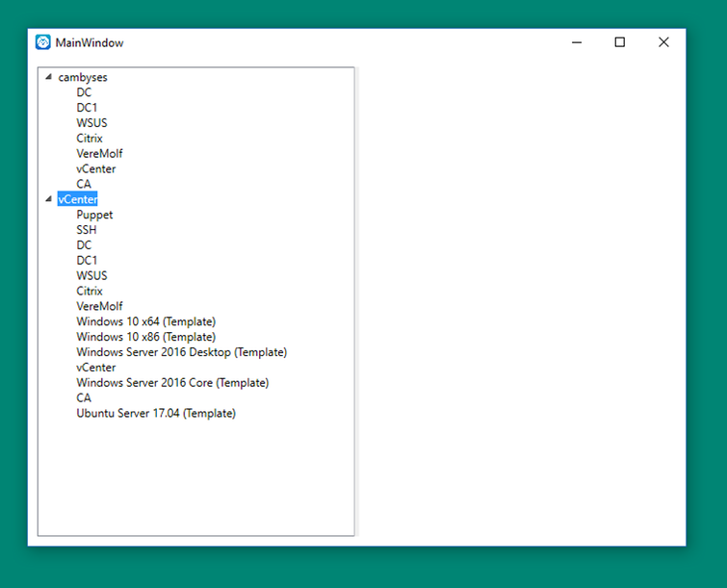Select DC under cambyses

click(x=84, y=92)
